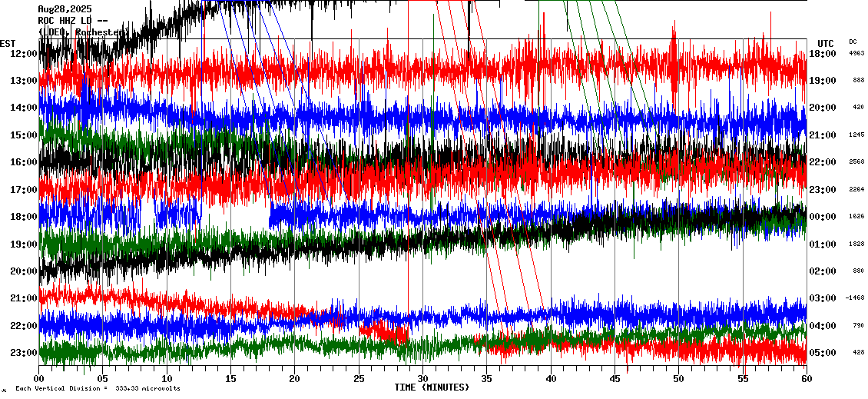The width and height of the screenshot is (868, 399).
Task: Click the TIME (MINUTES) axis title
Action: click(x=432, y=387)
